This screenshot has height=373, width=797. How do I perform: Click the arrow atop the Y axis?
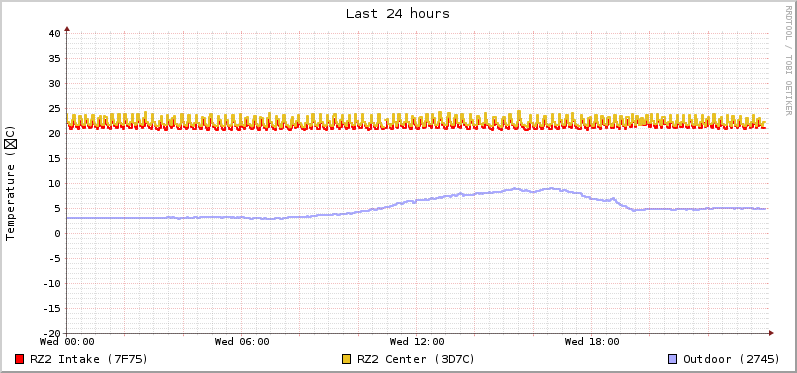67,29
